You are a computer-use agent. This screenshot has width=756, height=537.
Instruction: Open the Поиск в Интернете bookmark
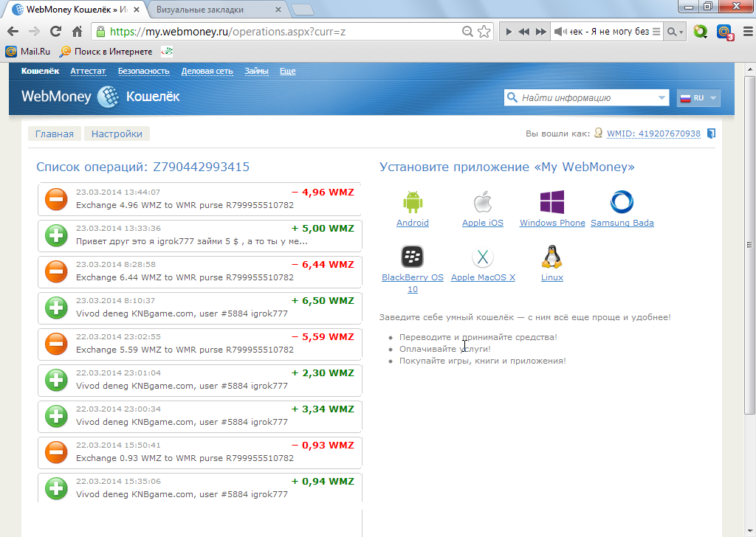tap(106, 51)
